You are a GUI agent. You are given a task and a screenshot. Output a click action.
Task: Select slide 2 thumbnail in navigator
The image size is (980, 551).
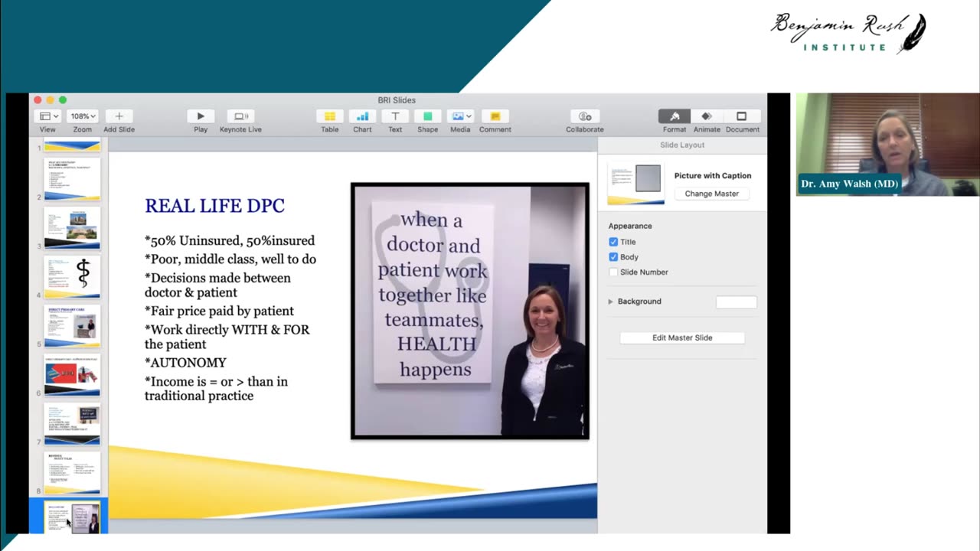[x=72, y=179]
